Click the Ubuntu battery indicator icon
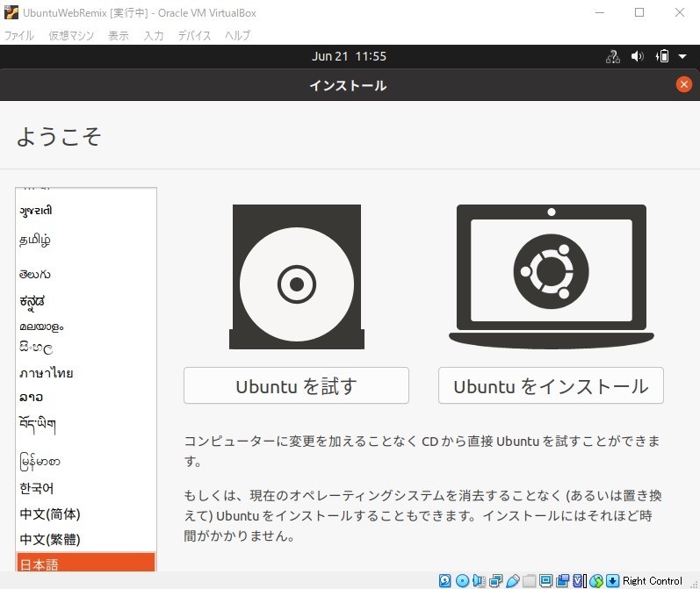Viewport: 700px width, 589px height. (x=662, y=56)
